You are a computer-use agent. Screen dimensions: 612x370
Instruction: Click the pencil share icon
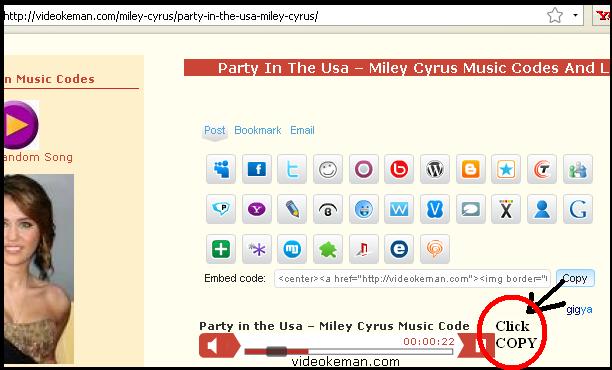(292, 209)
